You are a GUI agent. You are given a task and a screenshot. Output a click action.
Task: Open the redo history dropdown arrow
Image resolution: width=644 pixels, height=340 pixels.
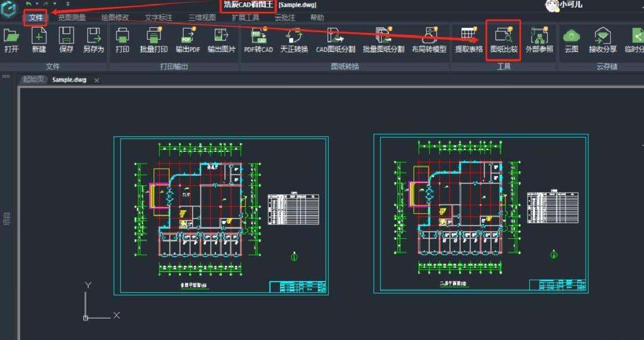point(55,4)
